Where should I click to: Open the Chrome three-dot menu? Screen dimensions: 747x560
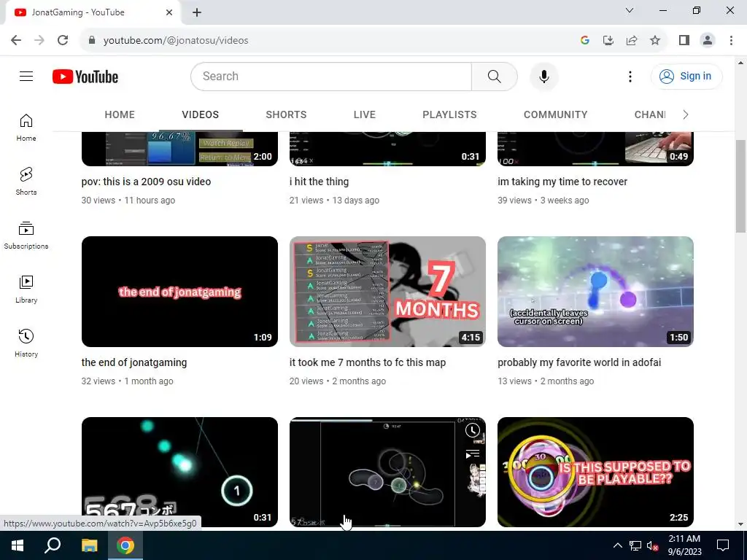731,40
